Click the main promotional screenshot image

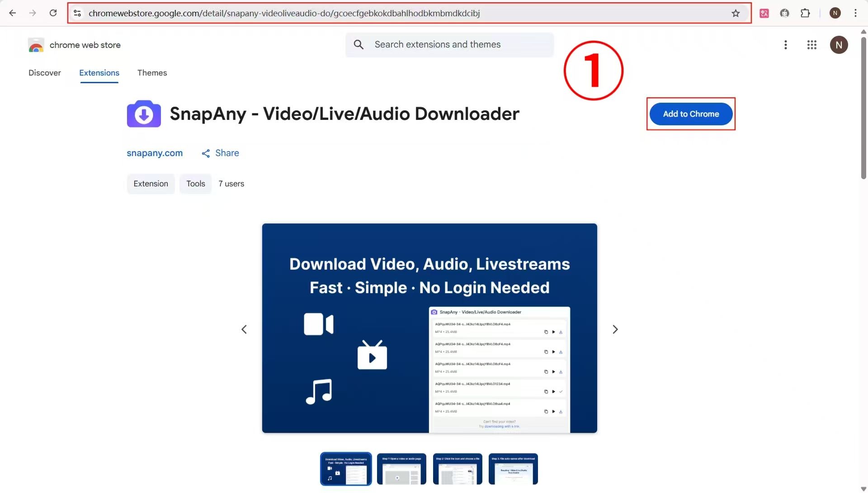coord(429,328)
